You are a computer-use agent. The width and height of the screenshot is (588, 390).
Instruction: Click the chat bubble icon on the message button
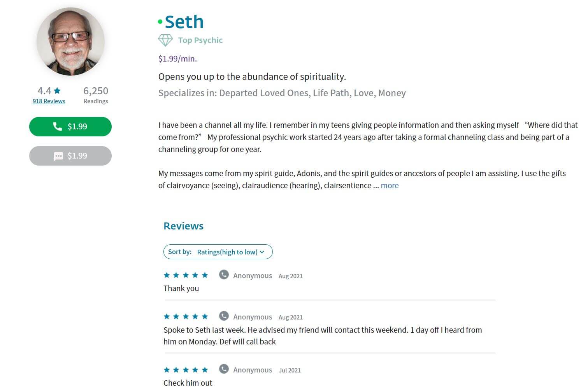pyautogui.click(x=58, y=156)
